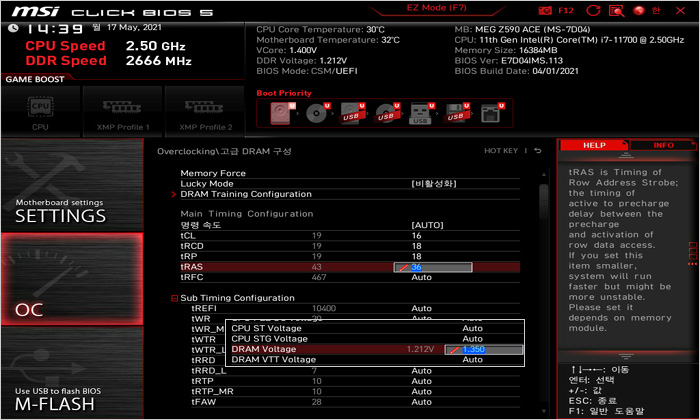Click the settings list scrollbar thumb
700x420 pixels.
(x=544, y=201)
